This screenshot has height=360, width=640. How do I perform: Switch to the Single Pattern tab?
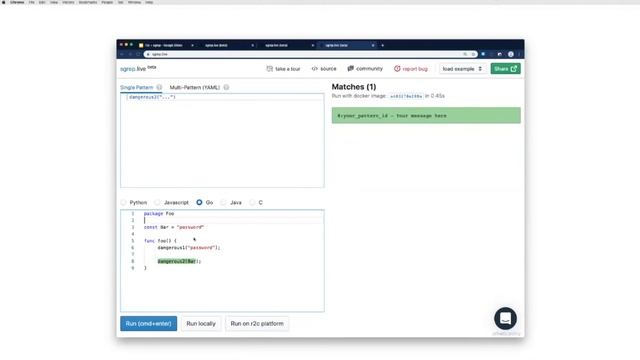(137, 87)
